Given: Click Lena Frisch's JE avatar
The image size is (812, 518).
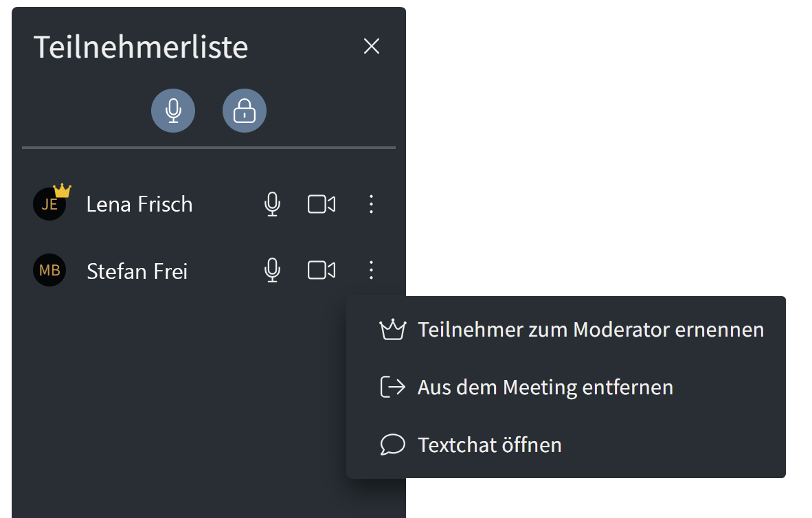Looking at the screenshot, I should [49, 204].
